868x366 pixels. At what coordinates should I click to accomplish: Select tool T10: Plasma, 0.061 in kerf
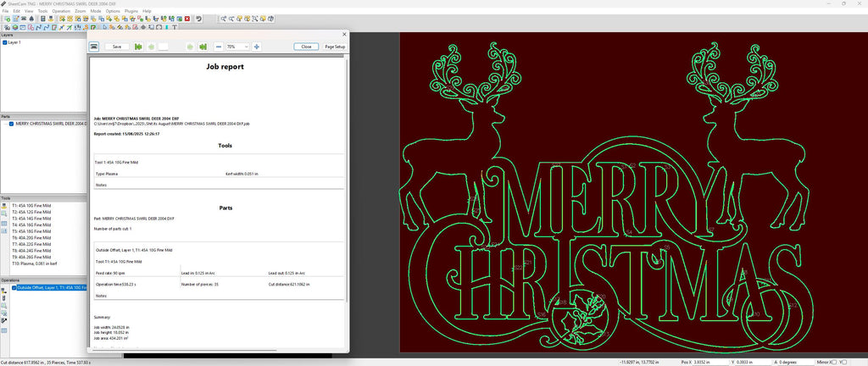tap(34, 263)
